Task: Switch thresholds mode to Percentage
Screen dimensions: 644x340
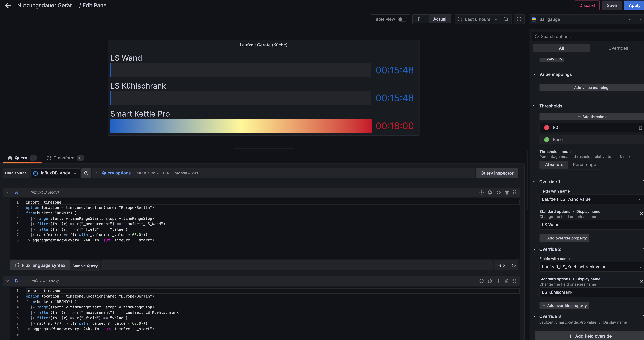Action: [584, 165]
